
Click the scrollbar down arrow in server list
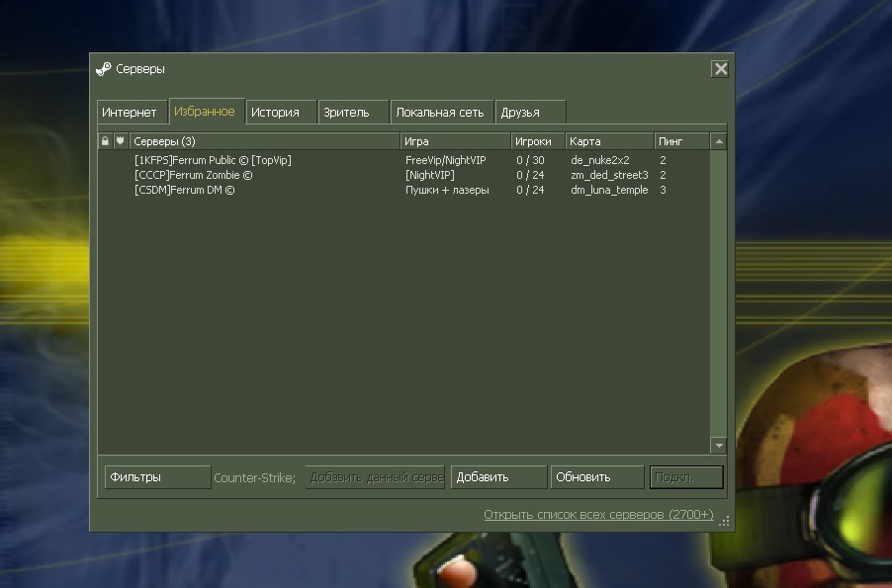pyautogui.click(x=719, y=446)
